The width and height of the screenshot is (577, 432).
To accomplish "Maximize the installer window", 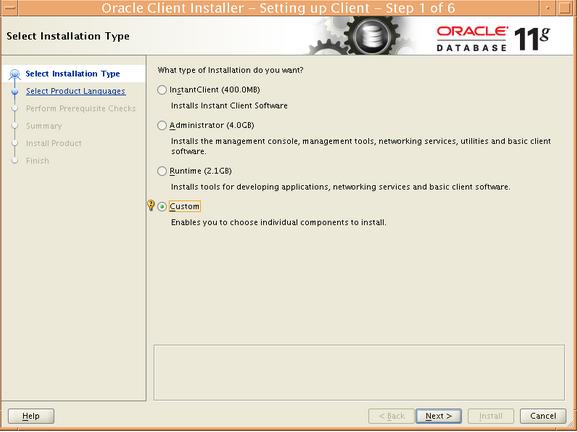I will click(x=566, y=8).
